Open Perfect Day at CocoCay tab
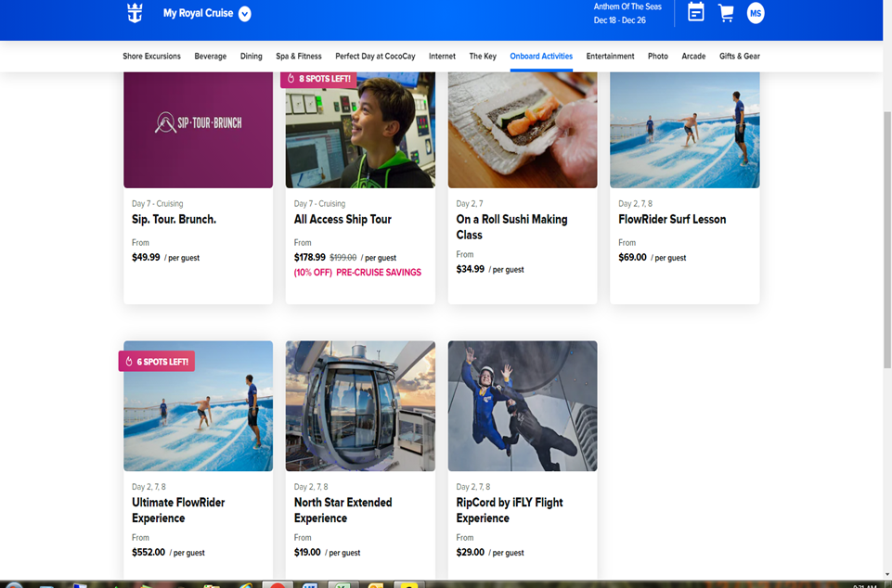 [375, 57]
